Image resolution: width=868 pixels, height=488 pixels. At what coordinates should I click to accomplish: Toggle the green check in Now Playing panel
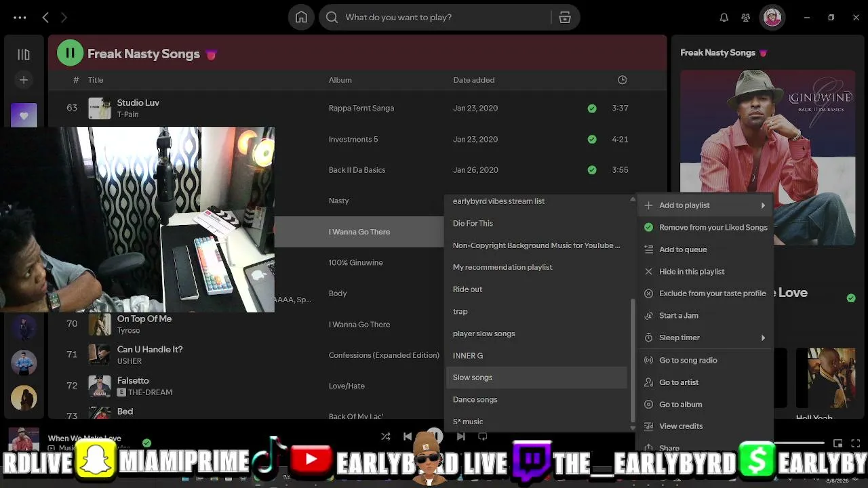[x=851, y=298]
